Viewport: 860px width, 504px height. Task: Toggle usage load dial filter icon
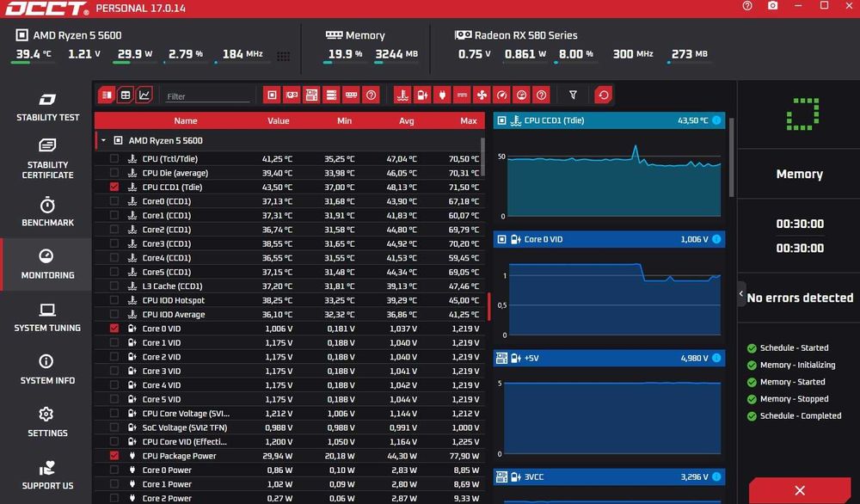click(x=521, y=95)
